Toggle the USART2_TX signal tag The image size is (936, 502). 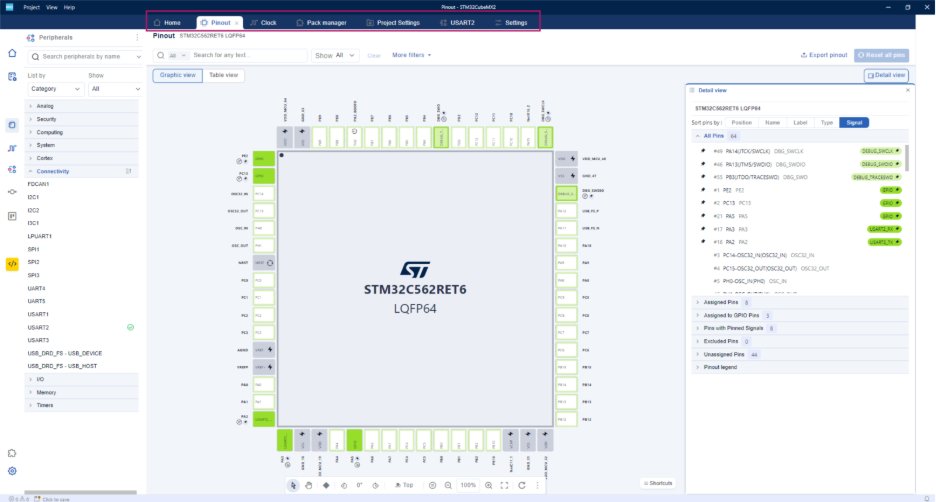pos(884,242)
